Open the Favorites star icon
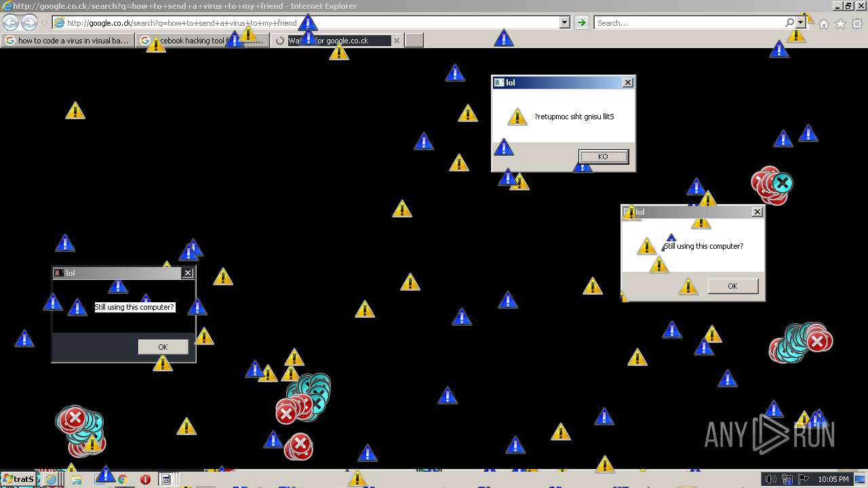Image resolution: width=868 pixels, height=488 pixels. pyautogui.click(x=840, y=24)
